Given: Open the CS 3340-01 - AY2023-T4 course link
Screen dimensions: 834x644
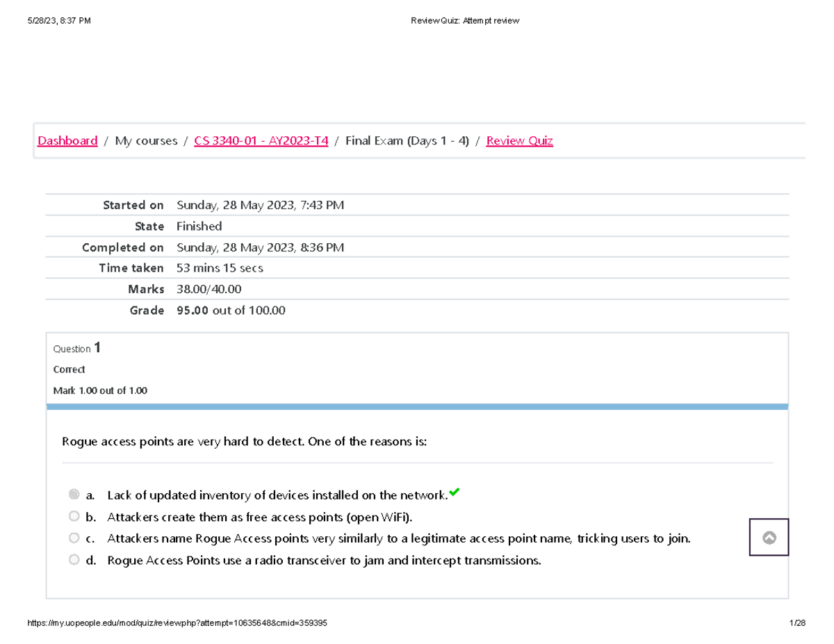Looking at the screenshot, I should pyautogui.click(x=261, y=140).
